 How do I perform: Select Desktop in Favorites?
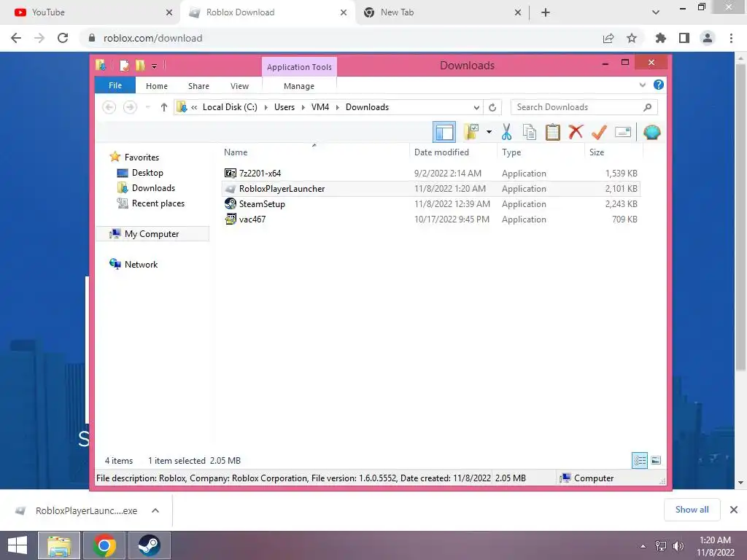tap(147, 172)
